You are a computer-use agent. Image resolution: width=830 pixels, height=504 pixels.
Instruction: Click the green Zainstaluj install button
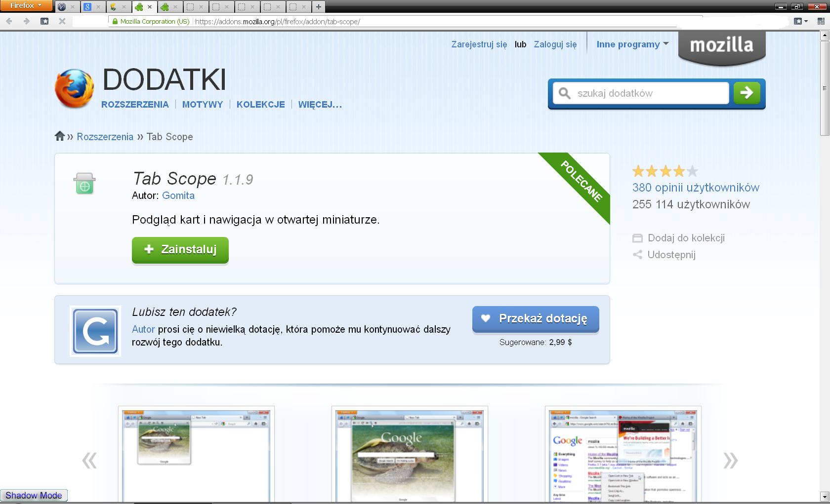tap(180, 250)
